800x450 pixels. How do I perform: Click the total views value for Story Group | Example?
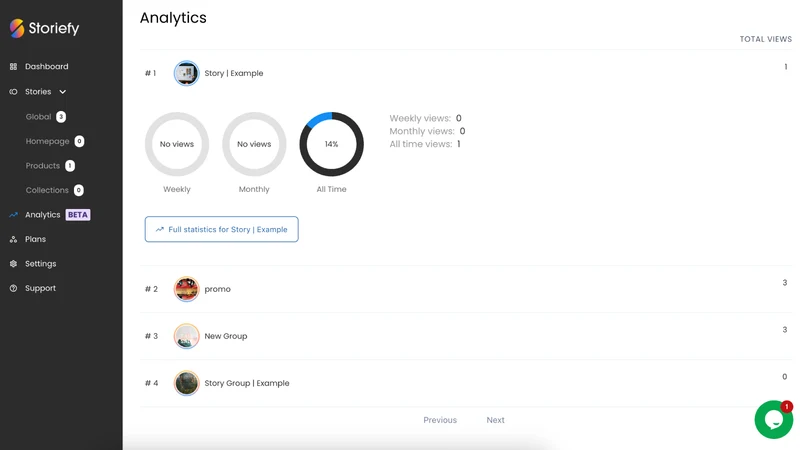point(785,377)
